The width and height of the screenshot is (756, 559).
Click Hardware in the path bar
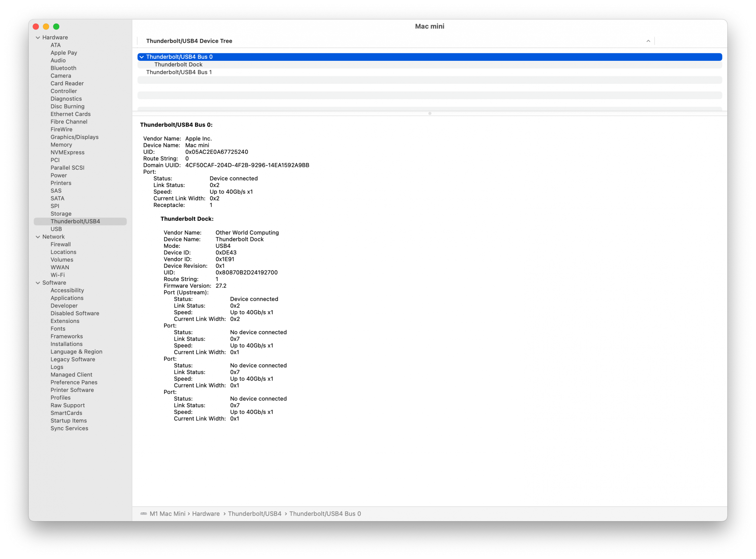click(x=206, y=514)
